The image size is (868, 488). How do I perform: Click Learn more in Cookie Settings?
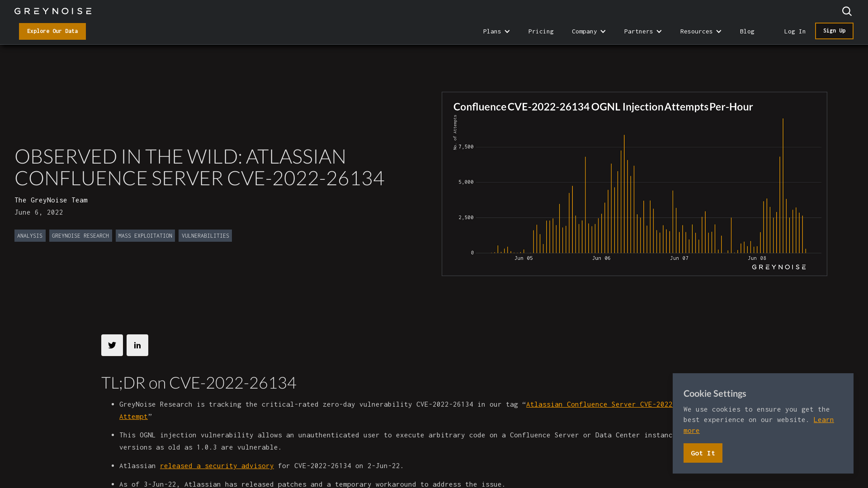823,420
